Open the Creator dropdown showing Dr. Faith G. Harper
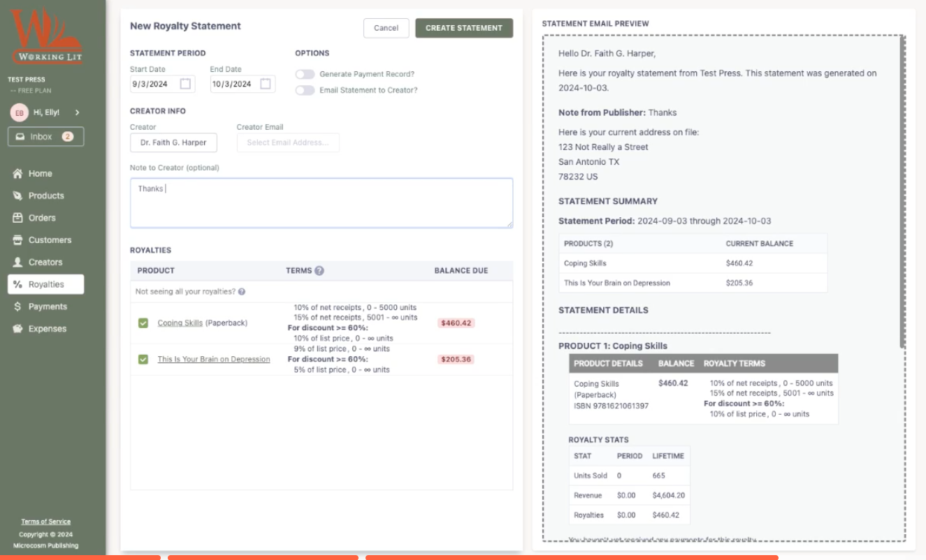 coord(173,142)
